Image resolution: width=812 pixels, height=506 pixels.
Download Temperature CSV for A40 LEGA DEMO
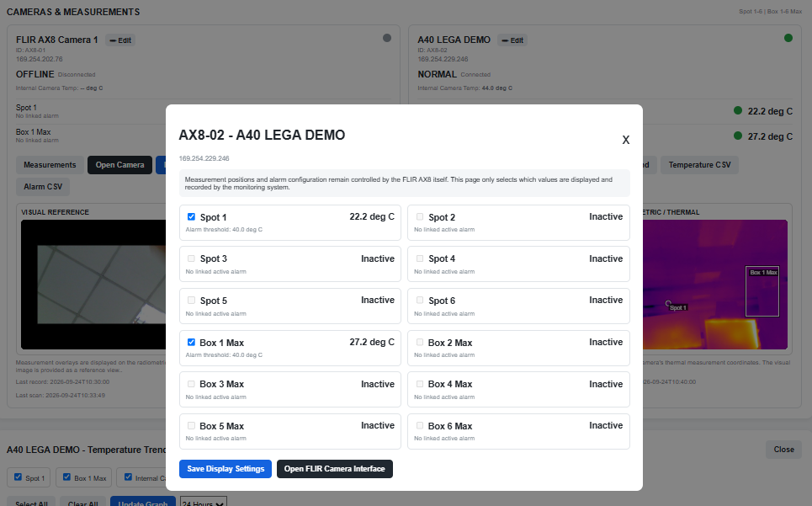tap(699, 165)
